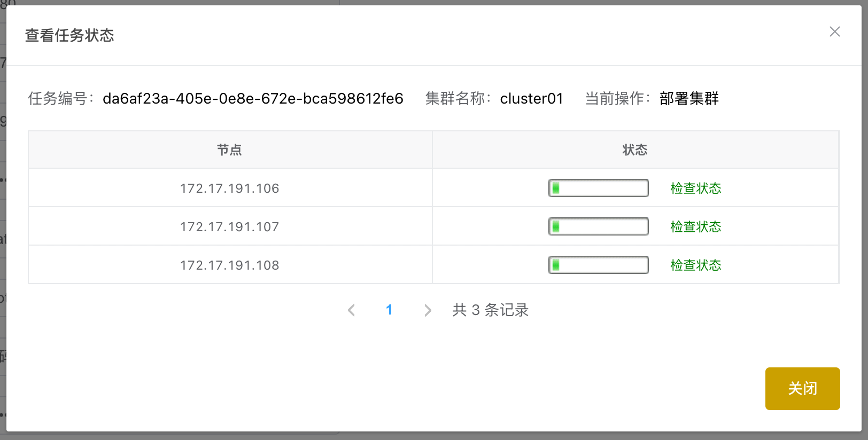Select the 172.17.191.108 node cell
868x440 pixels.
[230, 265]
